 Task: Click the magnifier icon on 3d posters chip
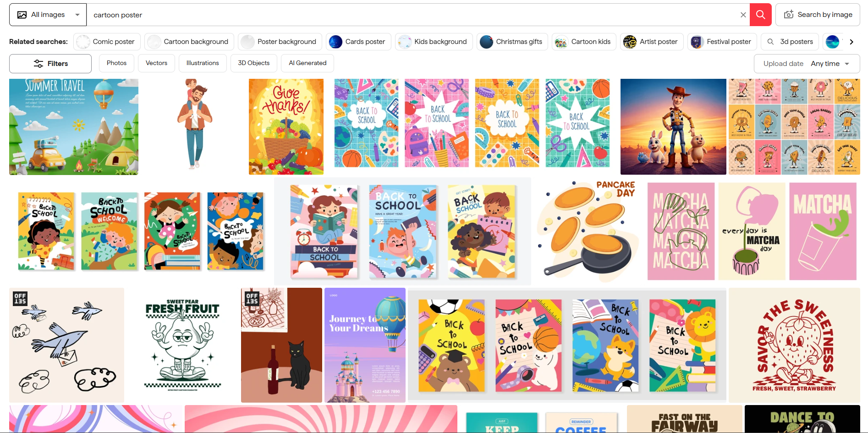point(770,42)
